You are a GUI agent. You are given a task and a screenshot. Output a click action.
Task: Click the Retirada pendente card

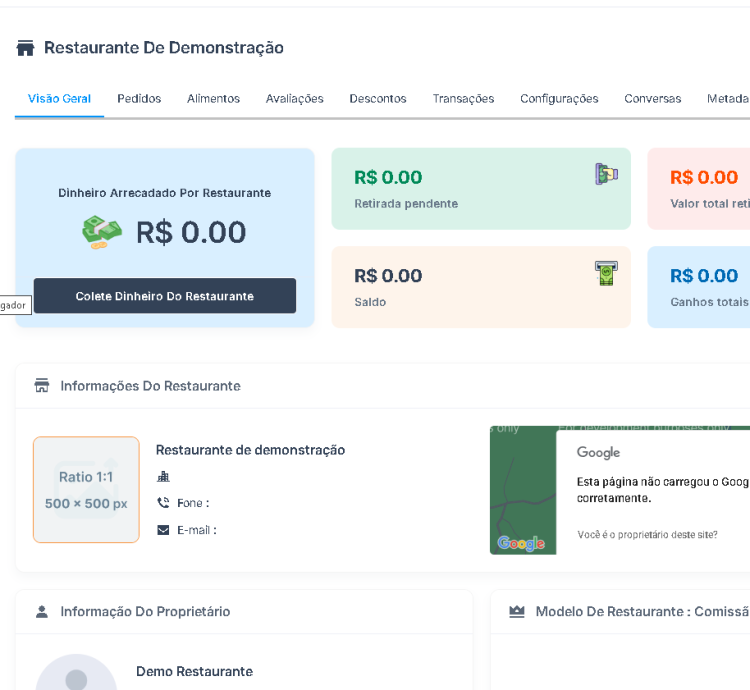480,189
